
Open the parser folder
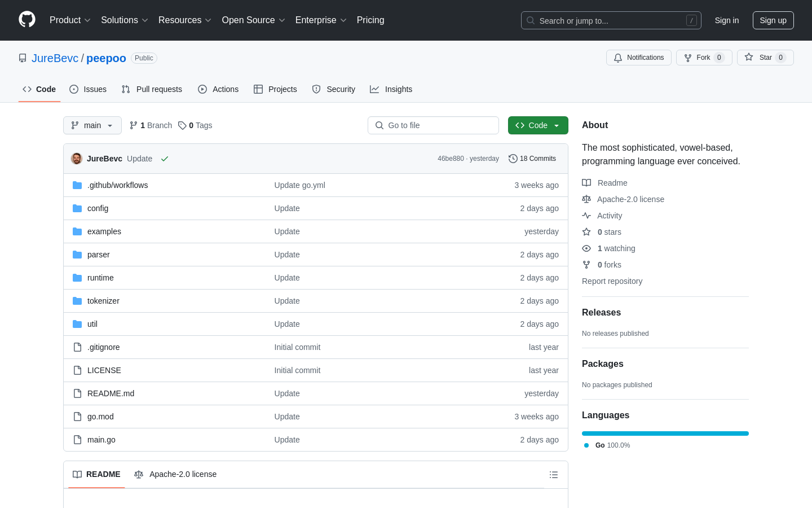pos(99,255)
